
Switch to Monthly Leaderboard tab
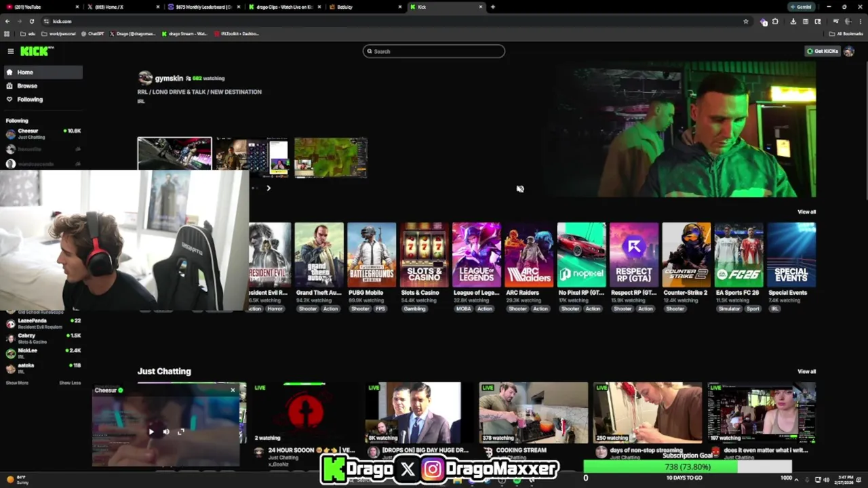point(202,7)
